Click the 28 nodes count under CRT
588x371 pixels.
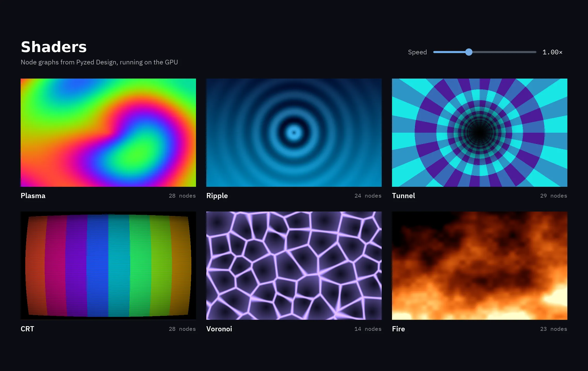182,329
